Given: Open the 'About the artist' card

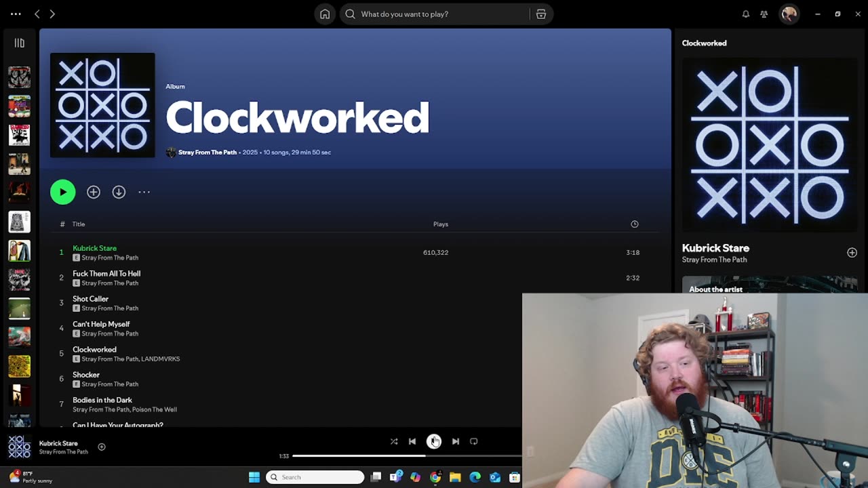Looking at the screenshot, I should click(x=770, y=285).
